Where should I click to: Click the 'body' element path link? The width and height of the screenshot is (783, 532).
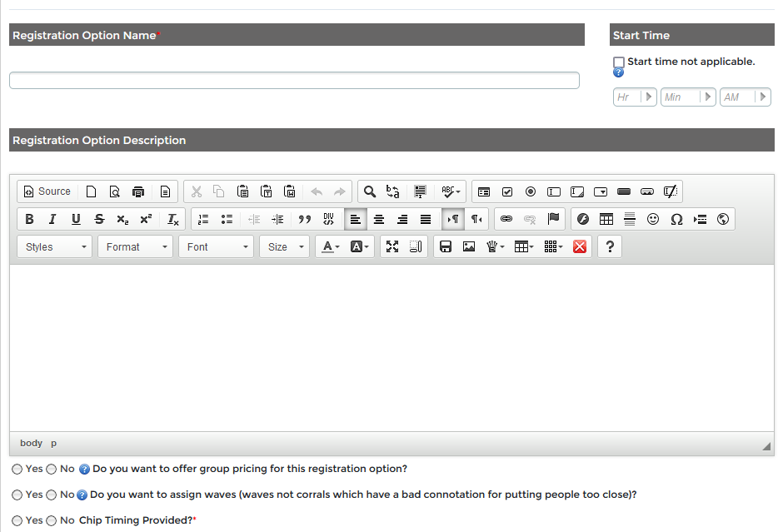coord(31,443)
